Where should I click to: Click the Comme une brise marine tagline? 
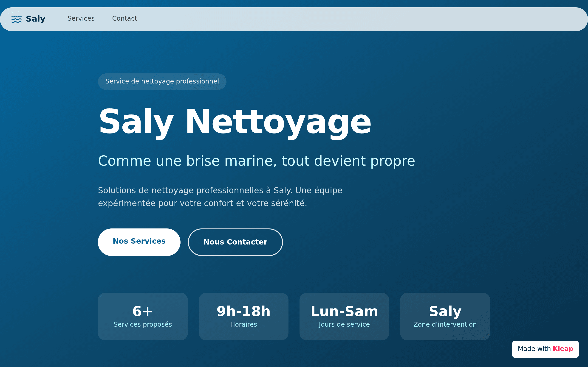[256, 161]
